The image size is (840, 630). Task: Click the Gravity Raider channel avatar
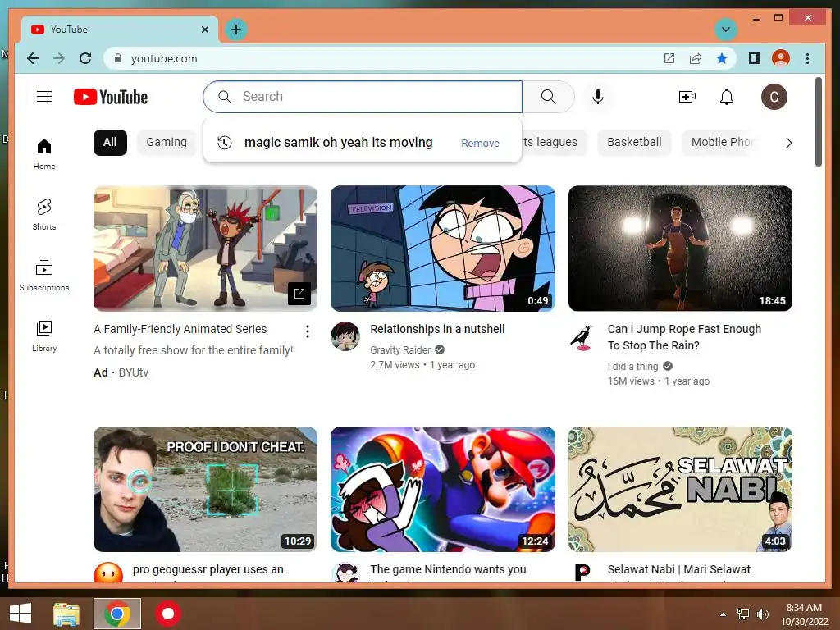345,336
